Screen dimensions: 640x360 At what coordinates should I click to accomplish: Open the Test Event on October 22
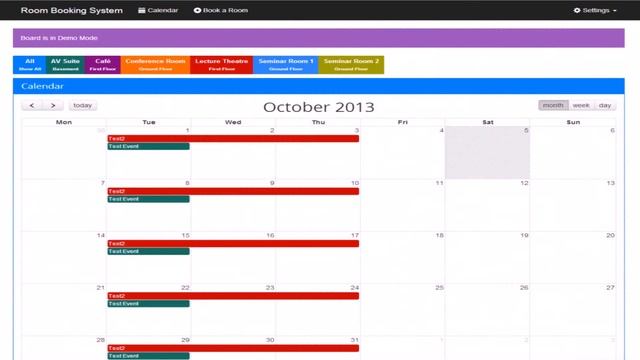coord(148,304)
